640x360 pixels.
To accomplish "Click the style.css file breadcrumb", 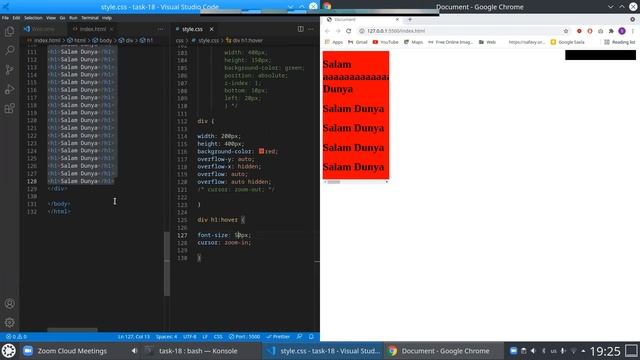I will pyautogui.click(x=206, y=40).
